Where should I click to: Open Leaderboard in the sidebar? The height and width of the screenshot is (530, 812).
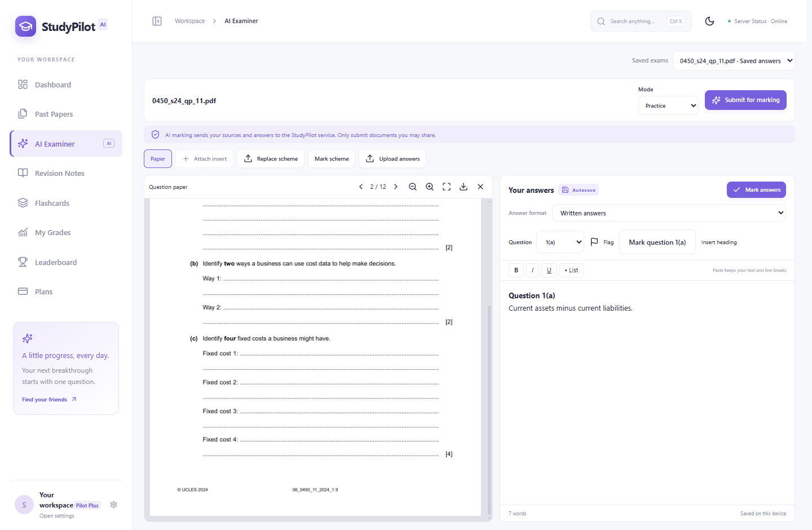pyautogui.click(x=66, y=262)
